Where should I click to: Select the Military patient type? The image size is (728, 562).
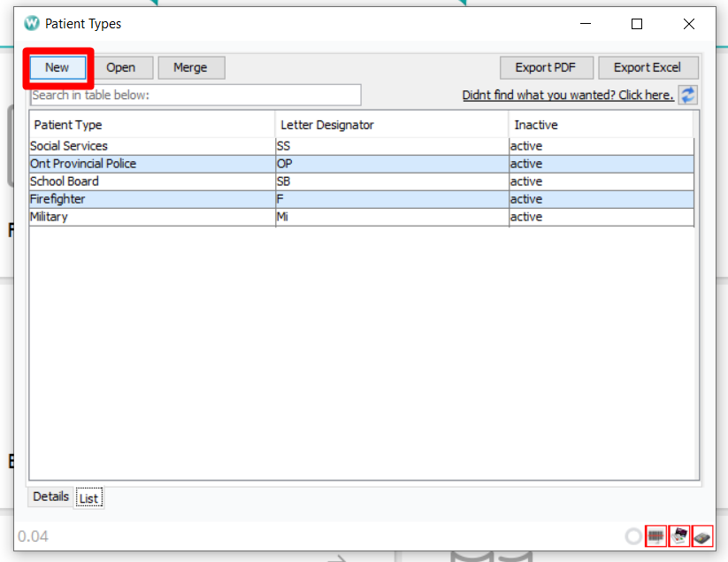pos(150,216)
